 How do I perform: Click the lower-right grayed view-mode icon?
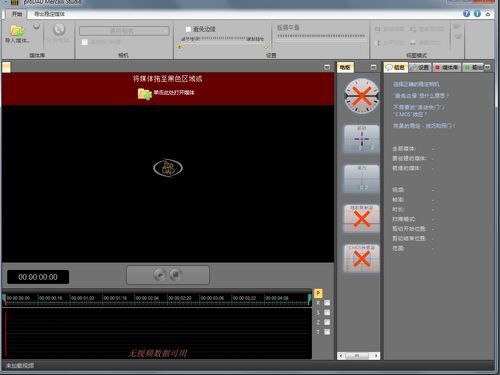coord(413,43)
